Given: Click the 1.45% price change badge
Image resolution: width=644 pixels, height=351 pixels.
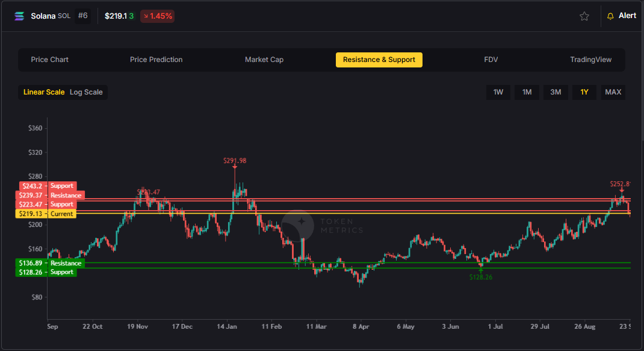Looking at the screenshot, I should (x=157, y=16).
